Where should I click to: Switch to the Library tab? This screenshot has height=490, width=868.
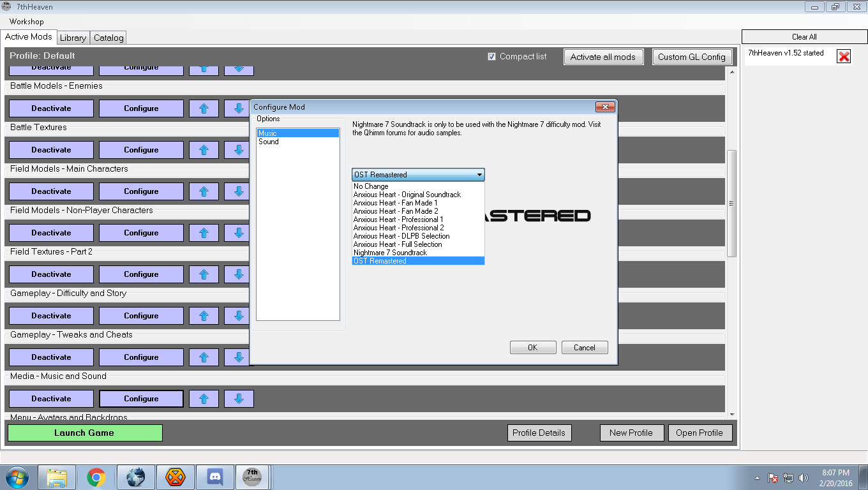point(73,38)
